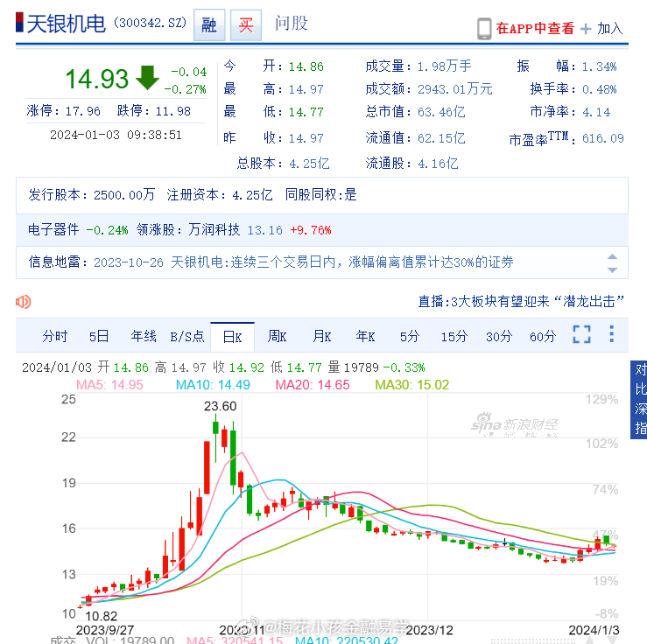
Task: Switch to the 分时 chart tab
Action: coord(54,336)
